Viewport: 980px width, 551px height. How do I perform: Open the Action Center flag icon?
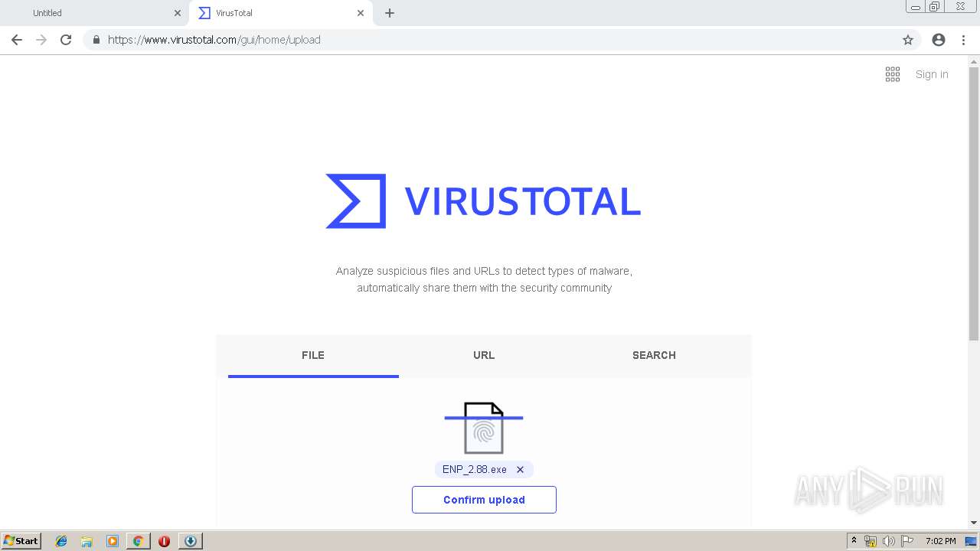907,541
